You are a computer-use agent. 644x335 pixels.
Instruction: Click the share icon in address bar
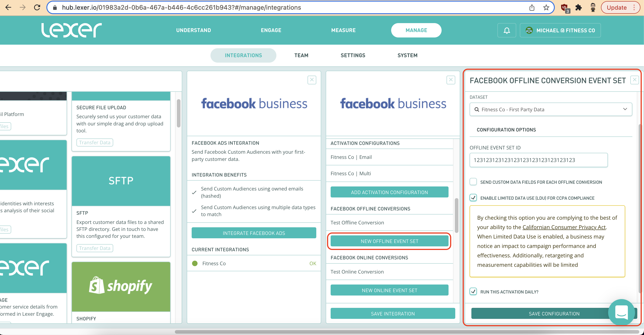click(x=532, y=7)
